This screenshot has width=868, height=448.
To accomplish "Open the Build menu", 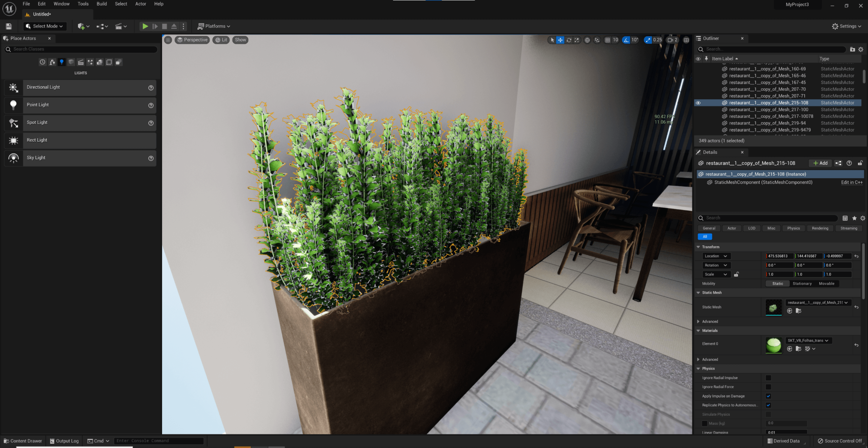I will 101,4.
